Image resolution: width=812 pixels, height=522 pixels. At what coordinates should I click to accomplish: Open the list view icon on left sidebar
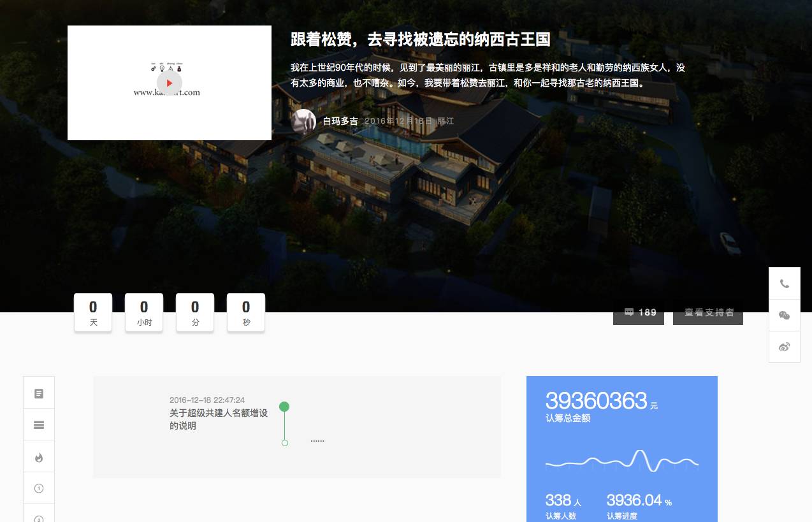[x=39, y=424]
